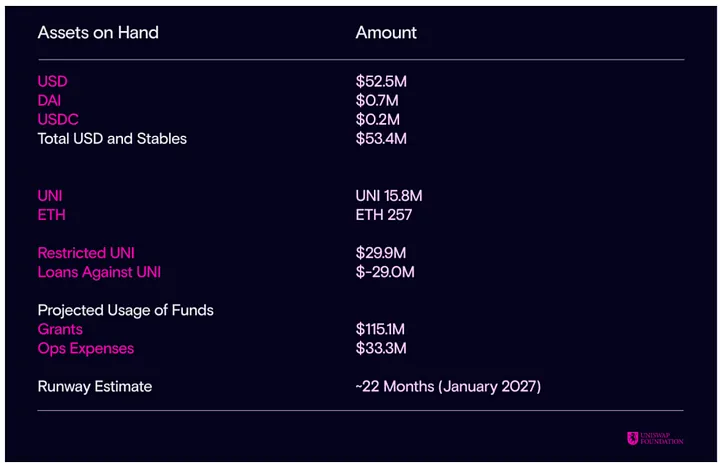Click the Projected Usage of Funds heading

tap(126, 310)
